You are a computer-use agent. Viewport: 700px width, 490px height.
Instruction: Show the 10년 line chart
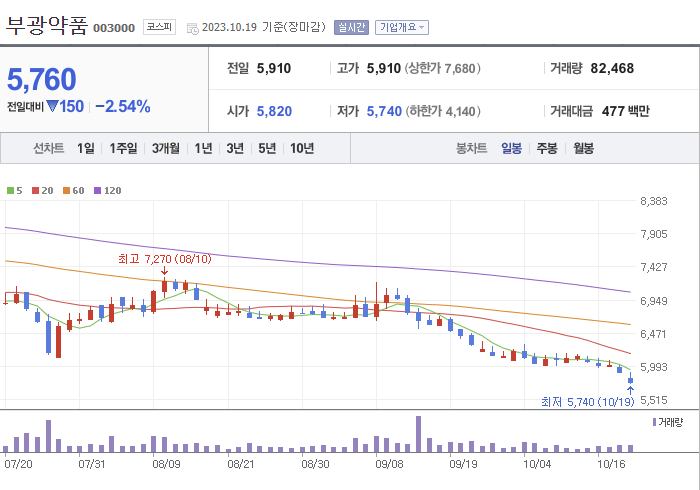(302, 148)
